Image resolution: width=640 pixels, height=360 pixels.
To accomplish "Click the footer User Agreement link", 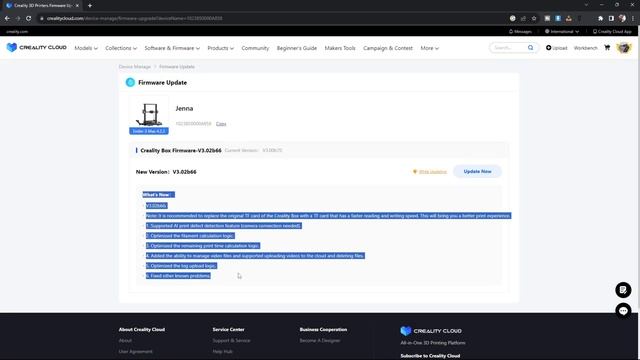I will [136, 351].
